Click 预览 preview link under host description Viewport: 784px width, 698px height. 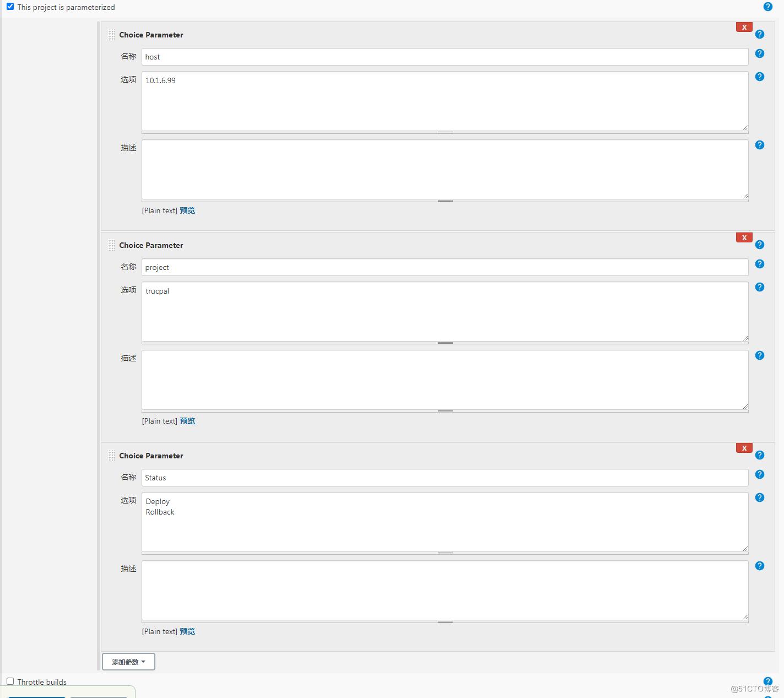click(187, 210)
